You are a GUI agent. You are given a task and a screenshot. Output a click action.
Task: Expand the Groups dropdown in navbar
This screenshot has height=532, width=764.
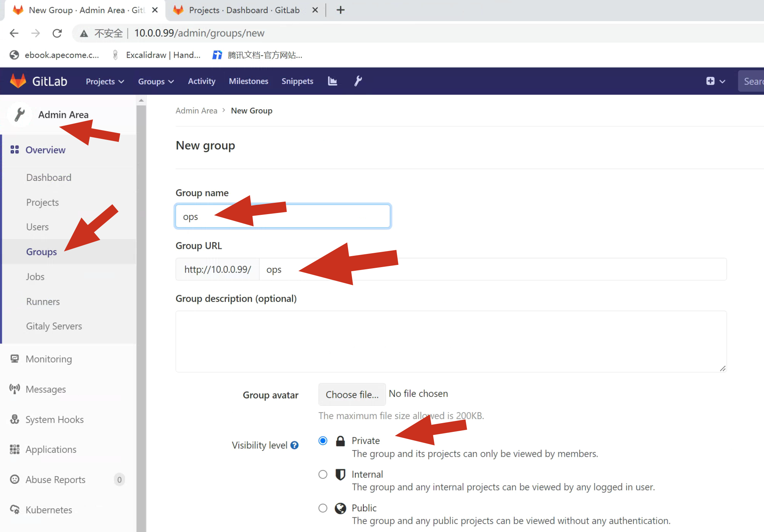point(155,81)
